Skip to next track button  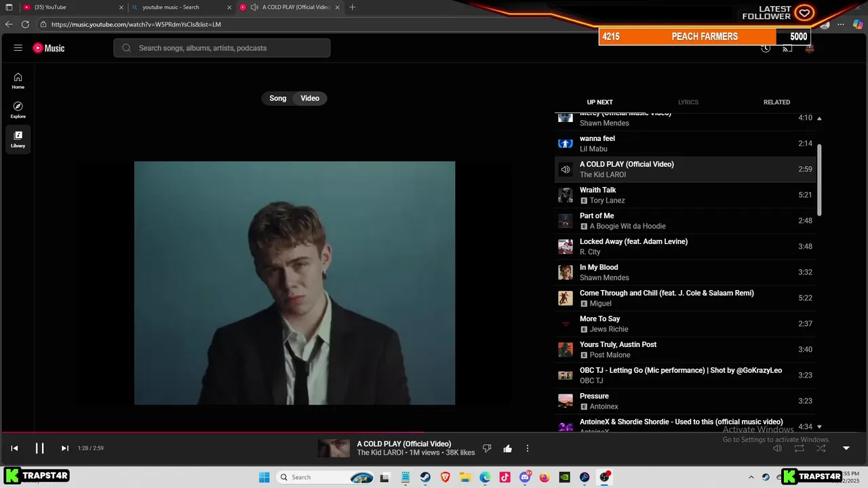64,448
